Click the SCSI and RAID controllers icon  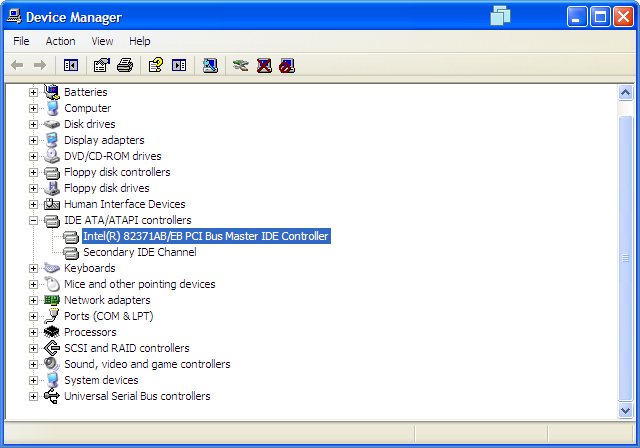(x=52, y=348)
